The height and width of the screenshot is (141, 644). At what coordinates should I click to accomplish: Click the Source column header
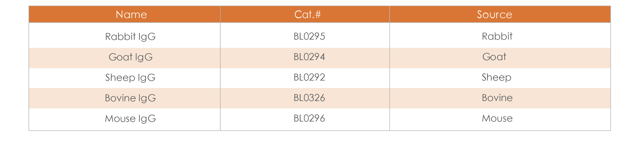[500, 14]
